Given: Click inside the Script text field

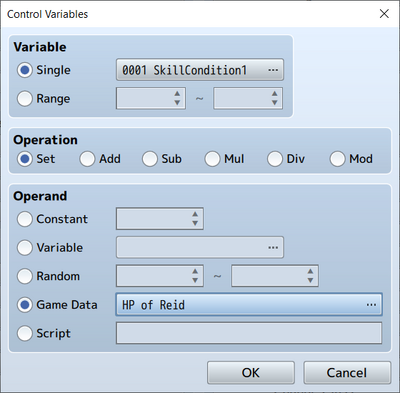Looking at the screenshot, I should tap(249, 333).
